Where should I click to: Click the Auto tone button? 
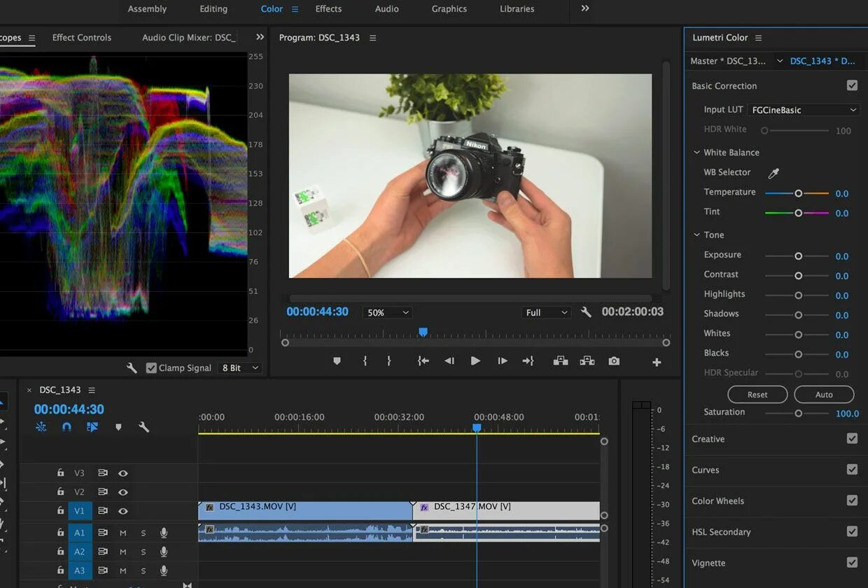click(x=824, y=394)
